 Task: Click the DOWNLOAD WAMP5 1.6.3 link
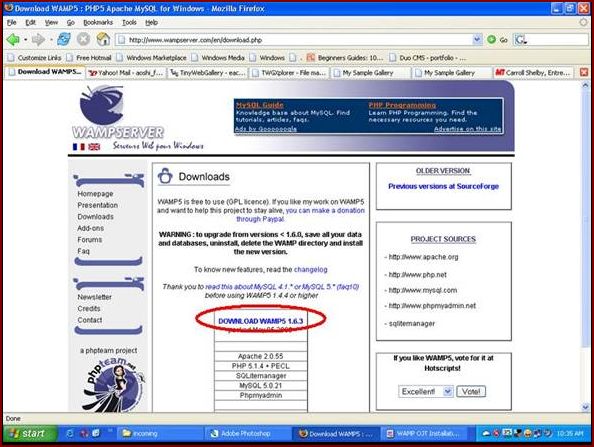click(261, 321)
